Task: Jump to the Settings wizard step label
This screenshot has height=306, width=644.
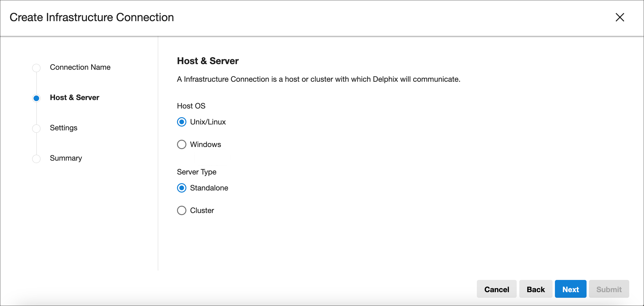Action: coord(64,128)
